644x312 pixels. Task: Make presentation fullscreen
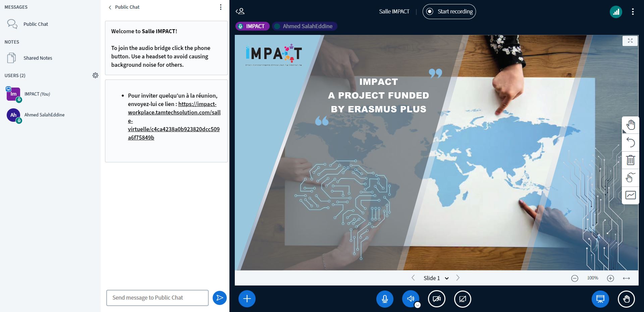(x=630, y=41)
